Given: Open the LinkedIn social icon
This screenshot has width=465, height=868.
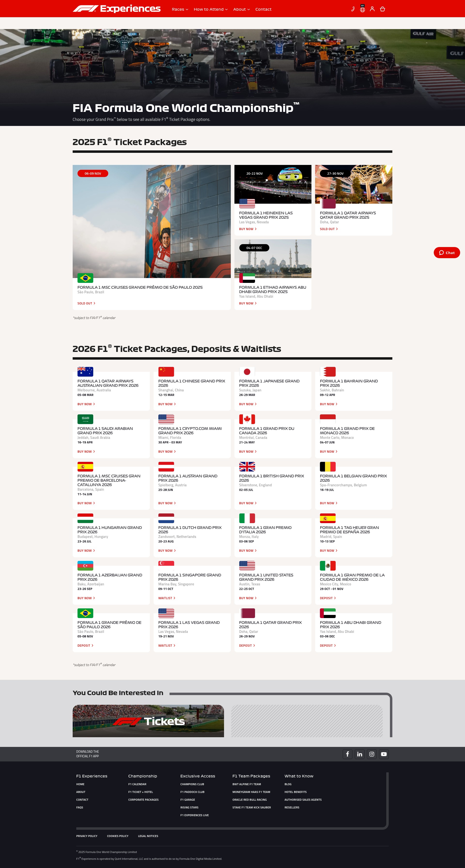Looking at the screenshot, I should pyautogui.click(x=360, y=754).
